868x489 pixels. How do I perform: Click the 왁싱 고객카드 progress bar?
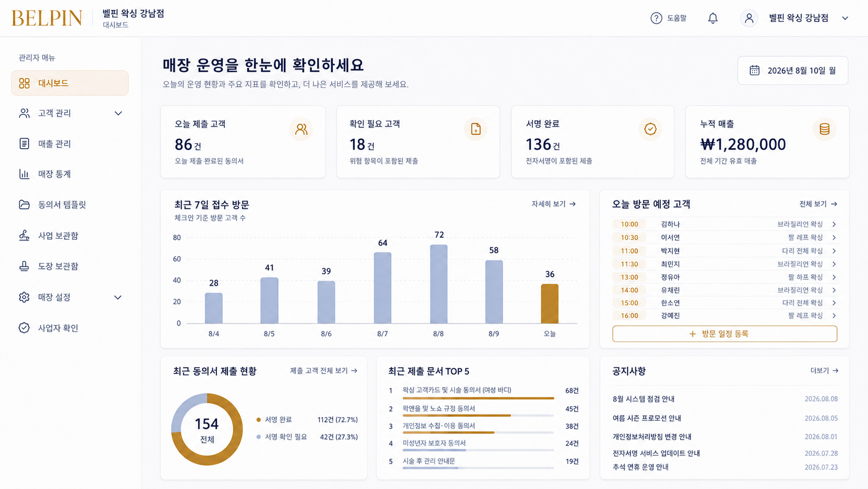(x=478, y=398)
